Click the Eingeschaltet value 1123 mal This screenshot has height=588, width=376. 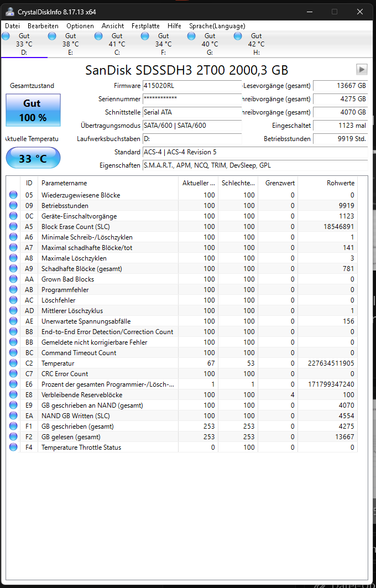point(340,126)
